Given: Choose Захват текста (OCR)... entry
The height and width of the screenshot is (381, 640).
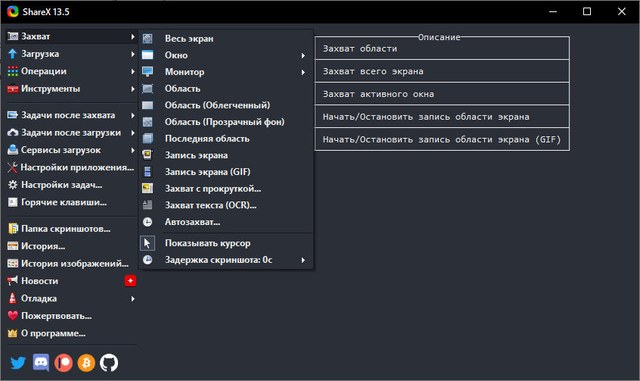Looking at the screenshot, I should [226, 205].
